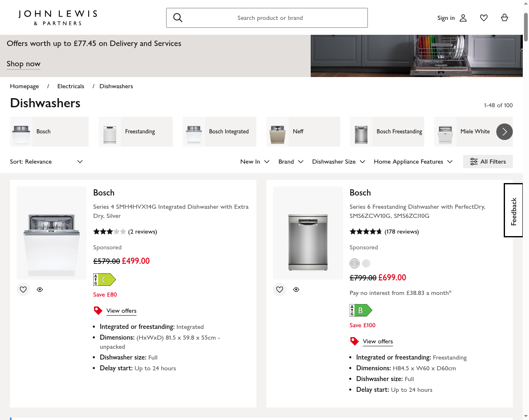The width and height of the screenshot is (529, 420).
Task: Click the Series 4 dishwasher product image
Action: (x=51, y=233)
